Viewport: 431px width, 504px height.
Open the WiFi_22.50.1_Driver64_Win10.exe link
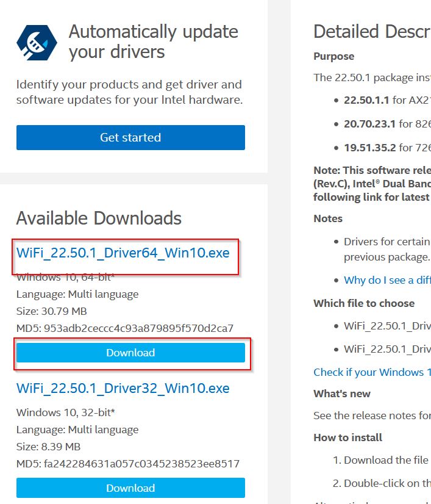pos(123,253)
